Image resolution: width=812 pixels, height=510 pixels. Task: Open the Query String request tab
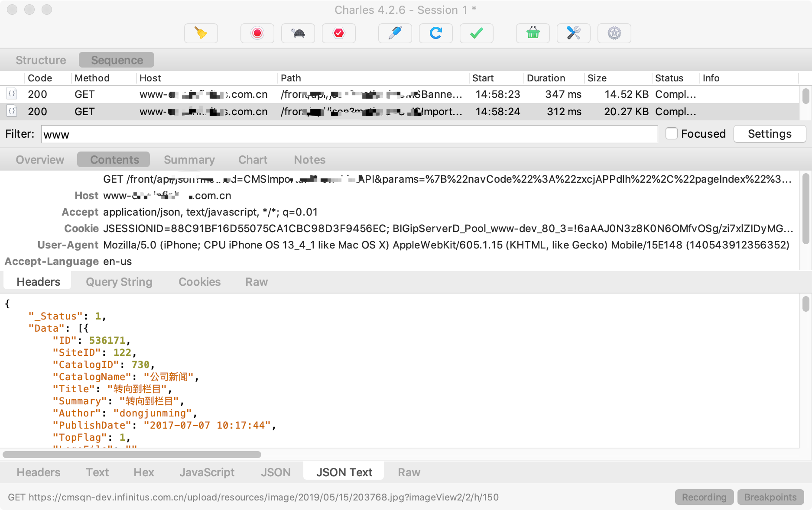click(119, 282)
